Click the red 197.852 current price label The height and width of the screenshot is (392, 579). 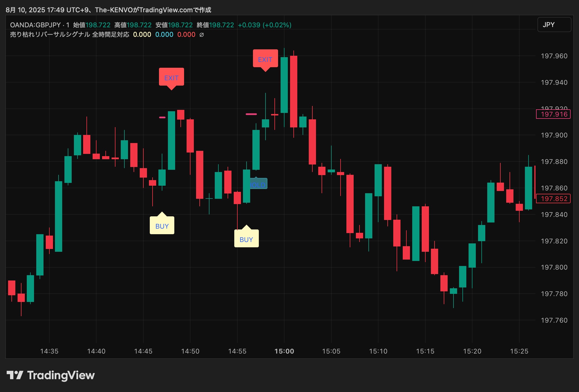[553, 199]
